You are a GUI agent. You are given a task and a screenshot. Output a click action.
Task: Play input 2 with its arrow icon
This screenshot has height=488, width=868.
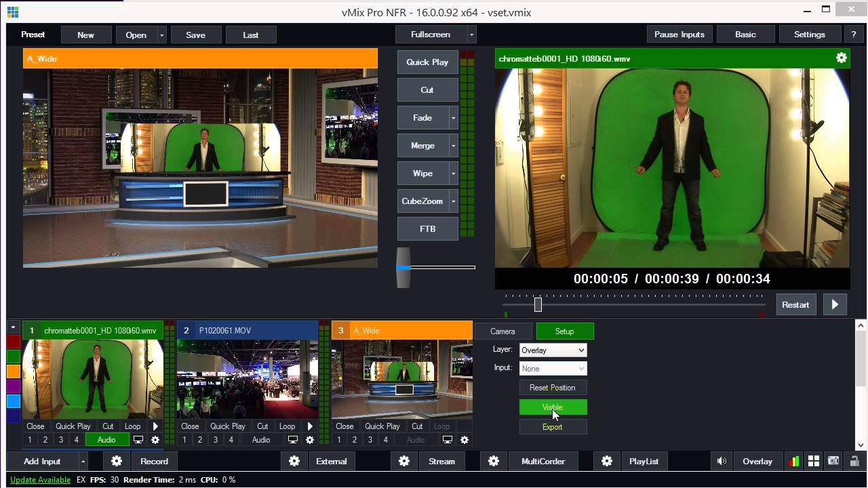pos(310,426)
